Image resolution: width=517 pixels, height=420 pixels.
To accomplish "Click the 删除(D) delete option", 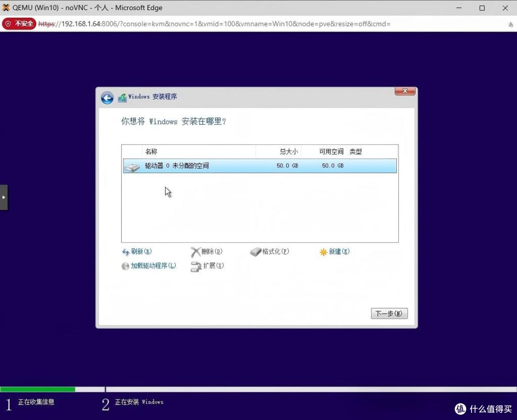I will (212, 252).
